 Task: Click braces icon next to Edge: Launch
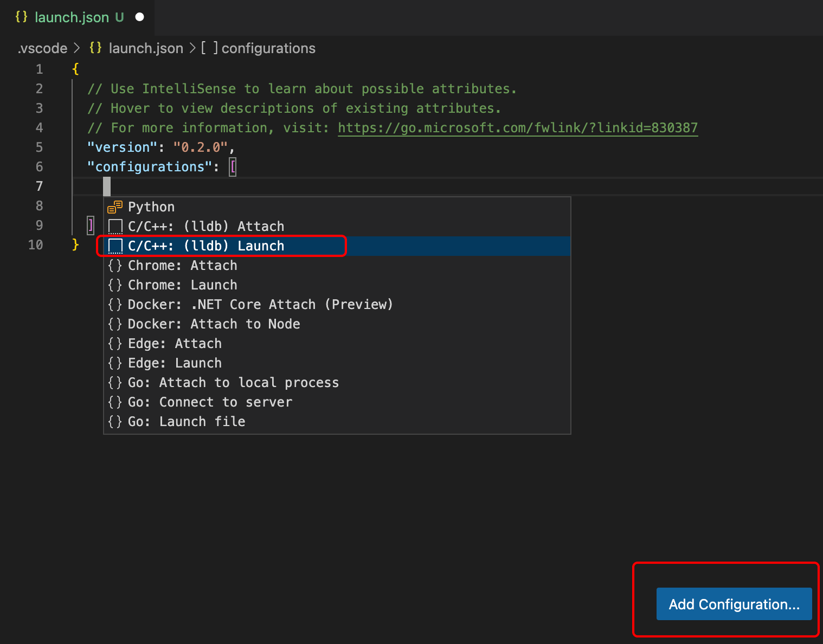tap(115, 363)
